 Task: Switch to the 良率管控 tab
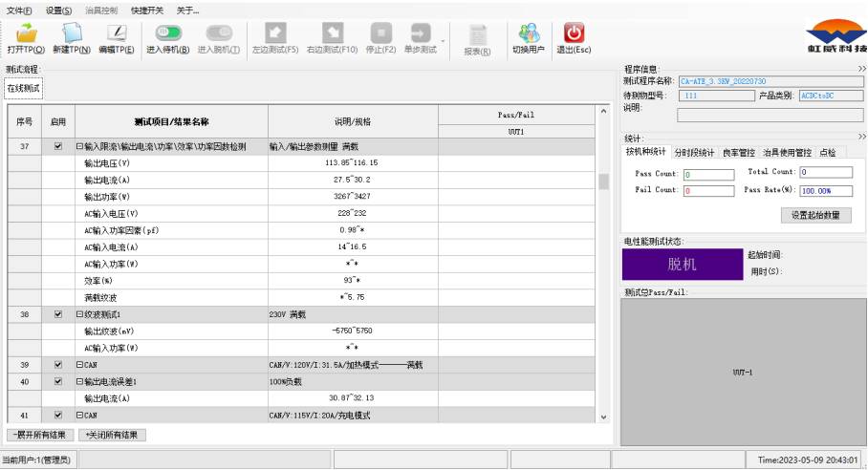739,152
